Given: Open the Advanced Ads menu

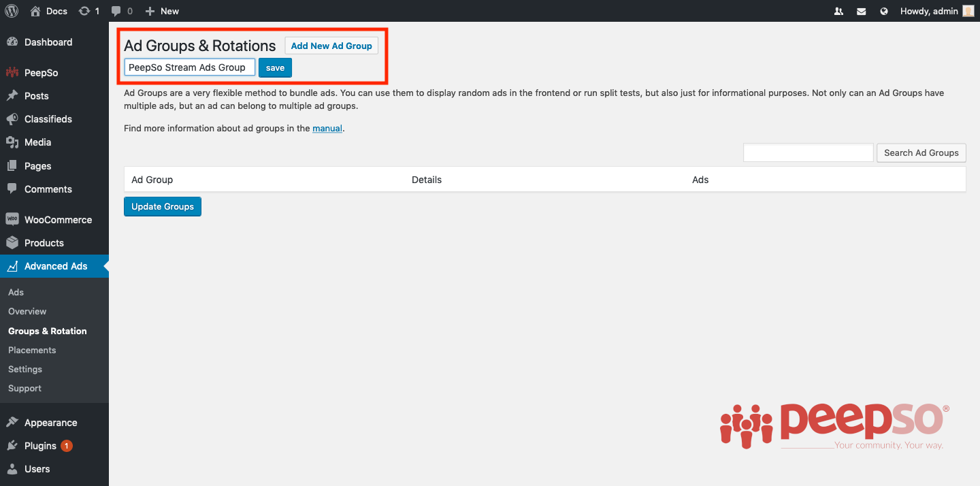Looking at the screenshot, I should coord(54,266).
